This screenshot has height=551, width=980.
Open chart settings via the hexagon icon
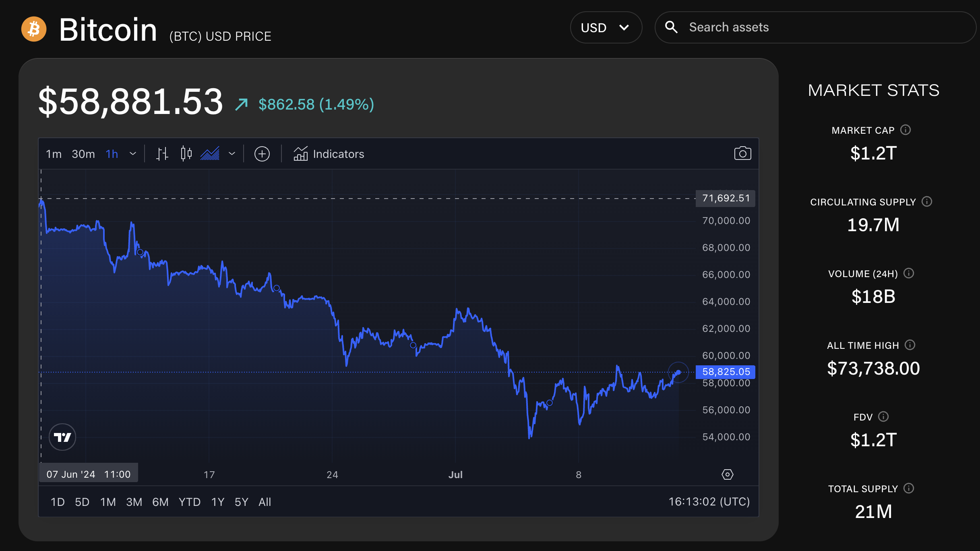tap(728, 474)
